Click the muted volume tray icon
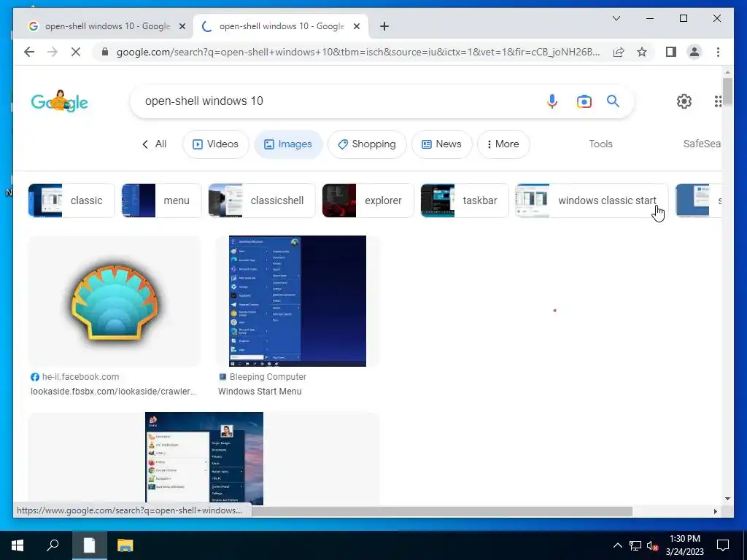Viewport: 747px width, 560px height. (x=652, y=545)
